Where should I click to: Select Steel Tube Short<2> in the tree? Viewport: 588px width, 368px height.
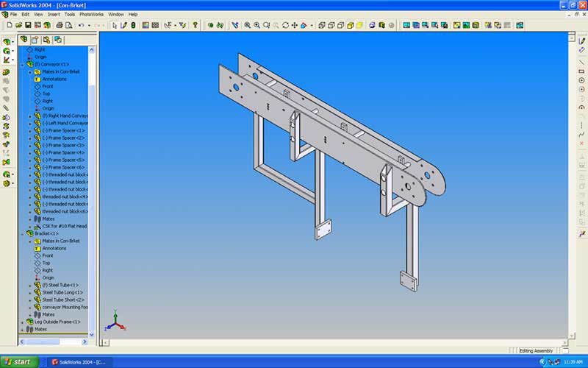[63, 300]
